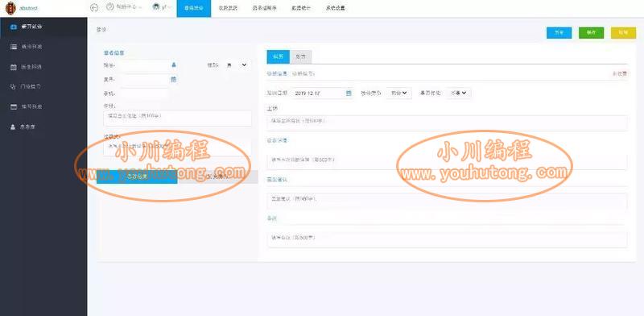
Task: Select the gray tab beside the blue patient tab
Action: [217, 177]
